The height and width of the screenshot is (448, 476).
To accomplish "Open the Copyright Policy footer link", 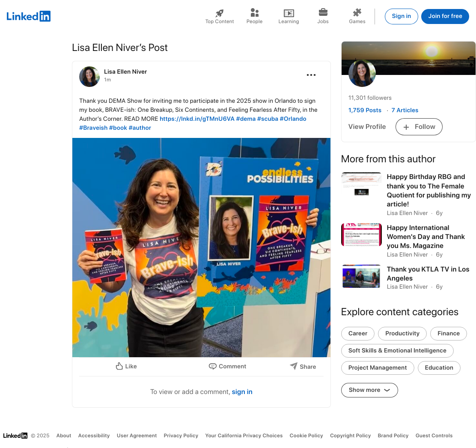I will tap(350, 436).
